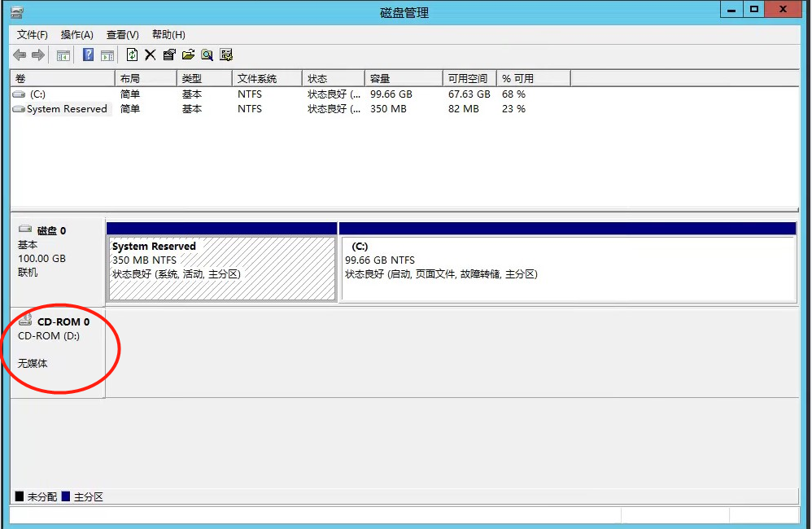Open help via the blue question mark icon
This screenshot has width=812, height=529.
pyautogui.click(x=89, y=55)
